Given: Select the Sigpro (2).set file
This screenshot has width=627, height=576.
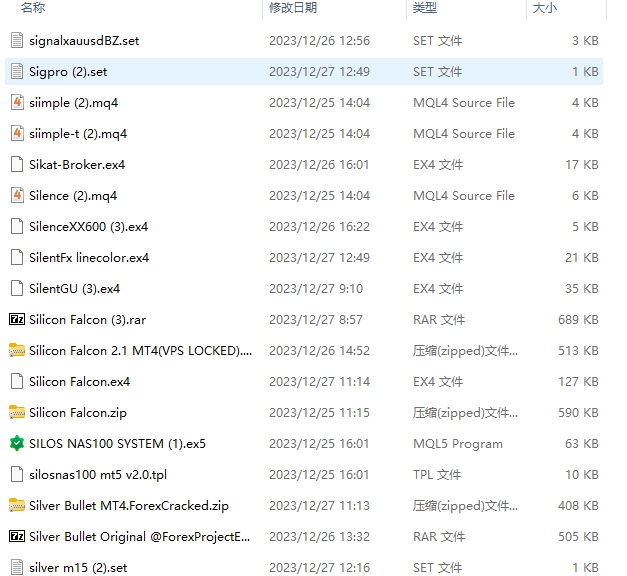Looking at the screenshot, I should coord(68,72).
